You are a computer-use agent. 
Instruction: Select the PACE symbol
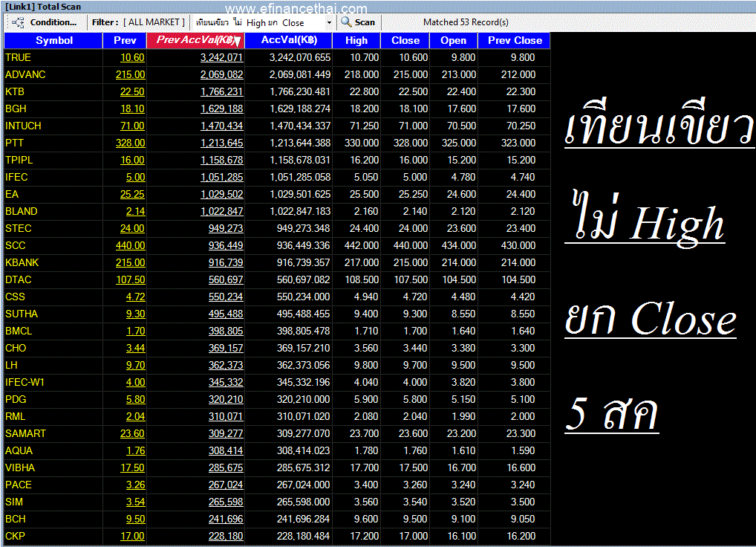[x=19, y=485]
